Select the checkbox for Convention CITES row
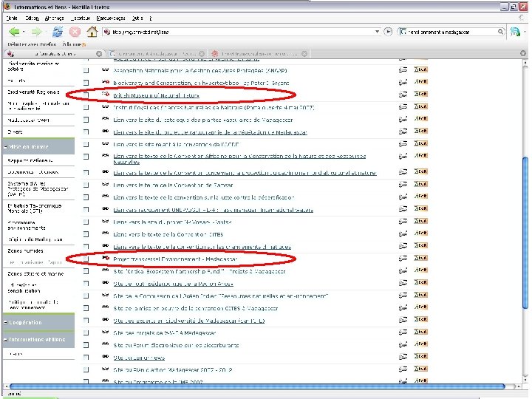Viewport: 532px width, 399px height. coord(86,234)
